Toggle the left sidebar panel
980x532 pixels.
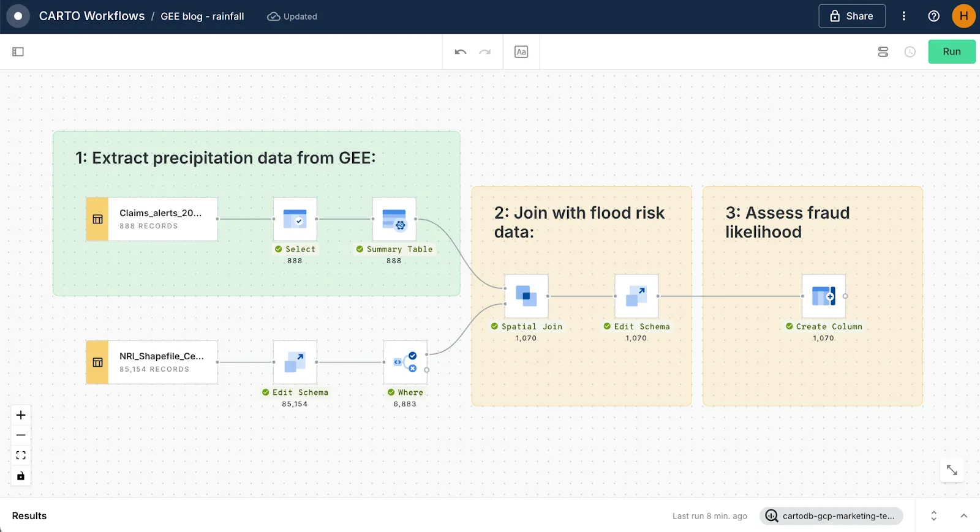point(18,52)
